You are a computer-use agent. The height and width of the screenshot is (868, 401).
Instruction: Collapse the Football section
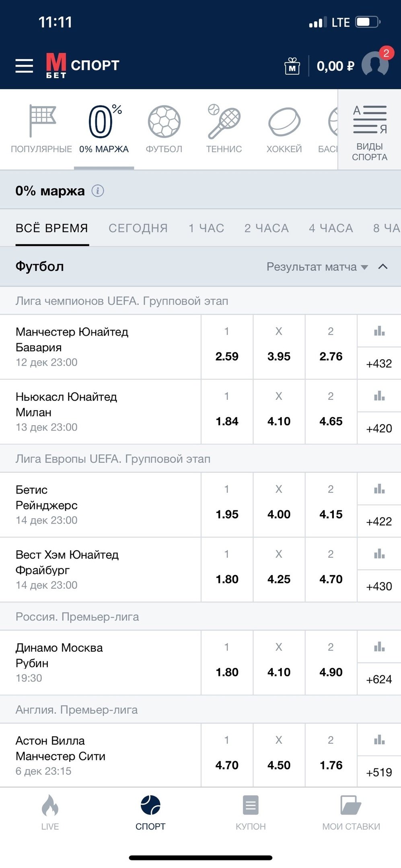(x=383, y=267)
